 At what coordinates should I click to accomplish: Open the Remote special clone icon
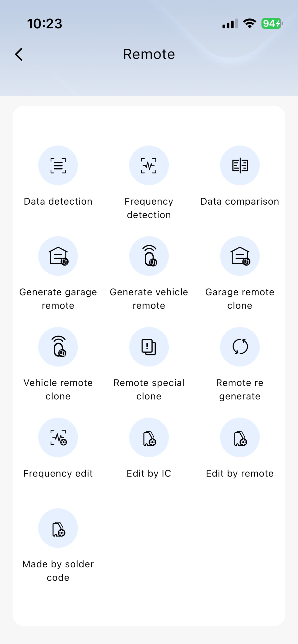[x=149, y=347]
